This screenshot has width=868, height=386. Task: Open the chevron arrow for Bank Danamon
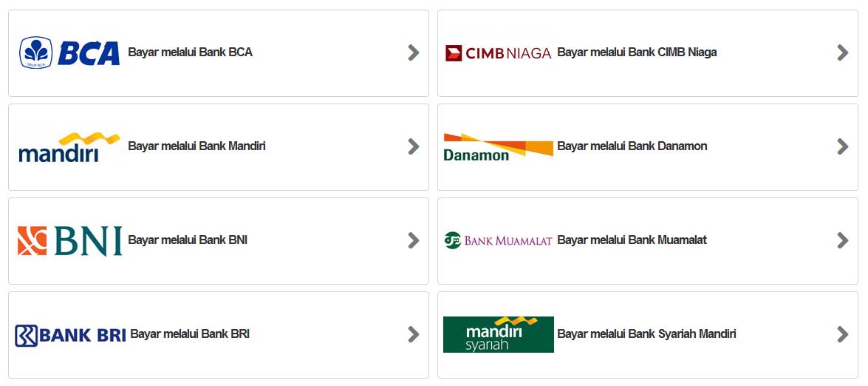point(842,146)
